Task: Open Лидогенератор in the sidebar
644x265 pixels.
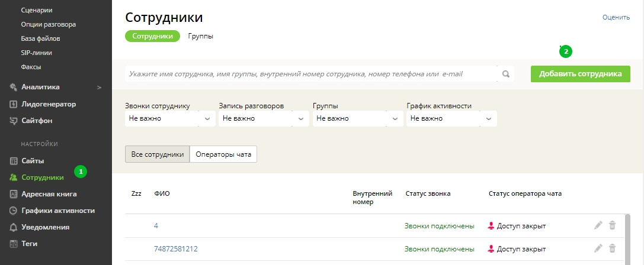Action: click(x=49, y=104)
